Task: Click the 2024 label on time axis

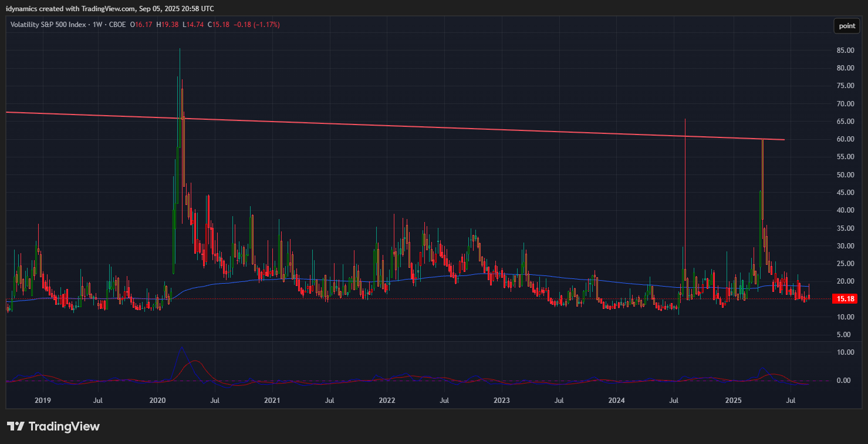Action: [617, 401]
